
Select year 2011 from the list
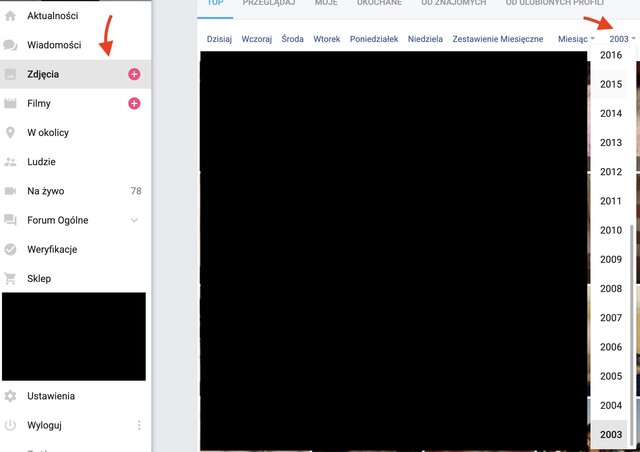click(611, 201)
